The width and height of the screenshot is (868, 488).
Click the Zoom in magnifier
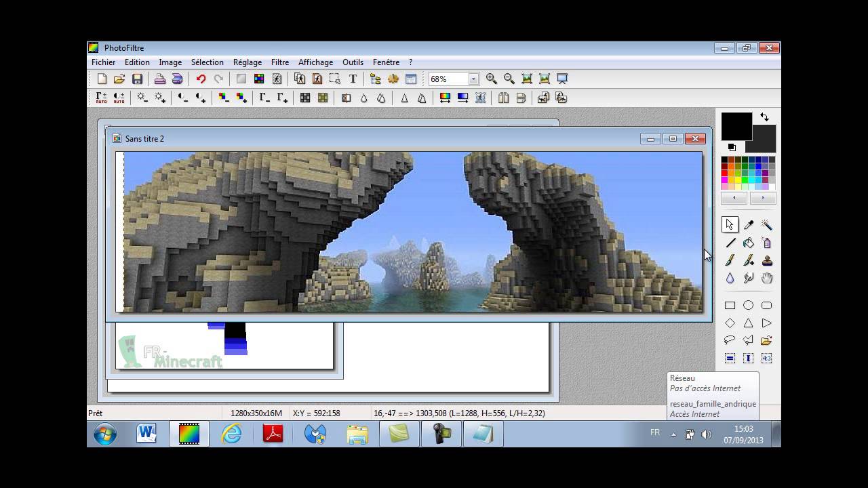point(492,79)
